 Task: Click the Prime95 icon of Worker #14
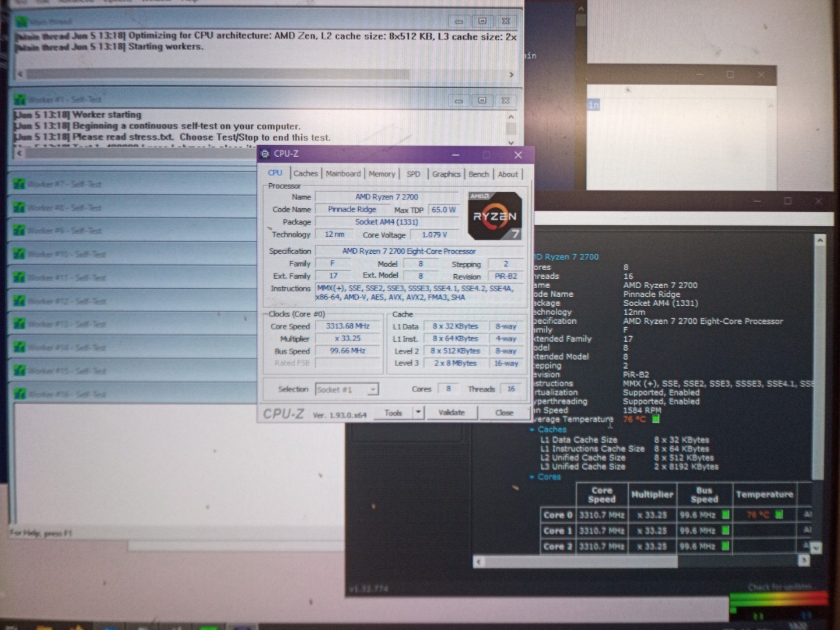(19, 347)
